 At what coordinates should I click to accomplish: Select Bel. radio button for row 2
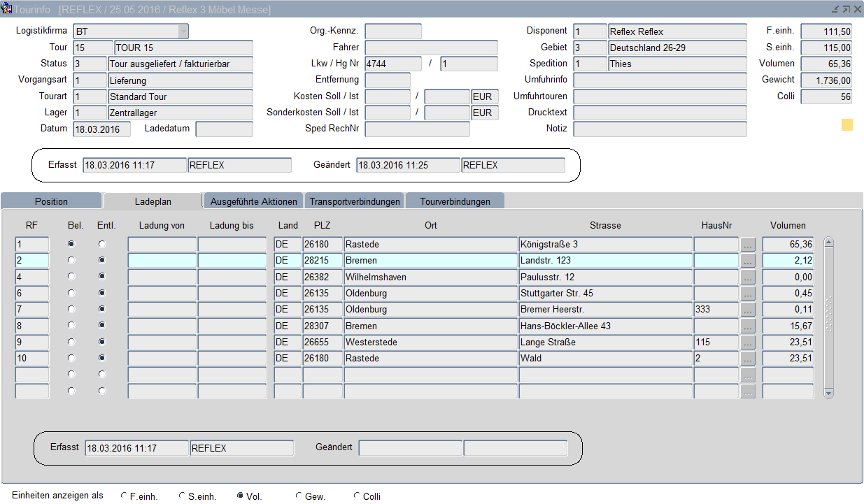tap(71, 260)
